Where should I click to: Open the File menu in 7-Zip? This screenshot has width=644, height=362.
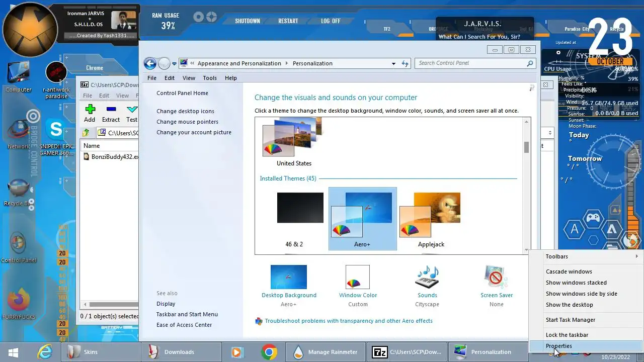click(x=87, y=96)
